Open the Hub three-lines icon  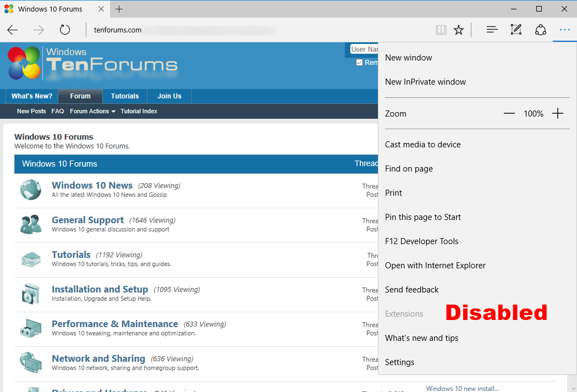pos(492,30)
